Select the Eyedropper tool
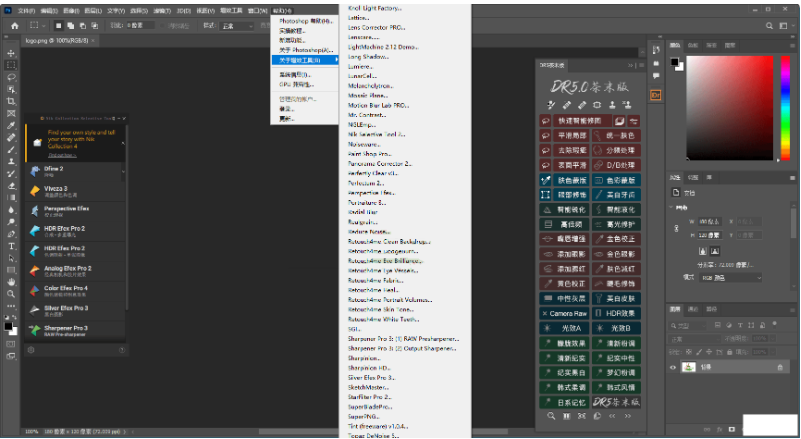 pos(11,126)
